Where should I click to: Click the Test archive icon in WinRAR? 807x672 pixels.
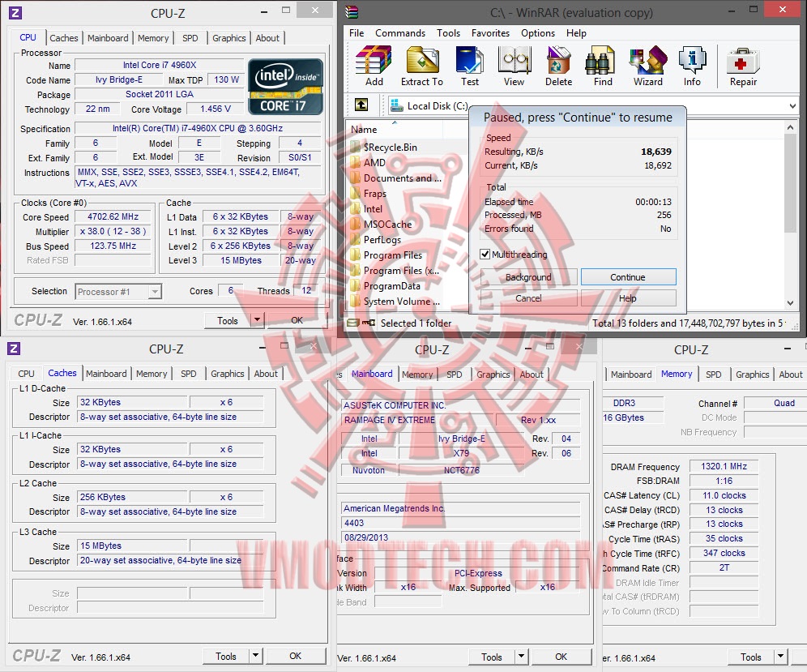[x=469, y=66]
